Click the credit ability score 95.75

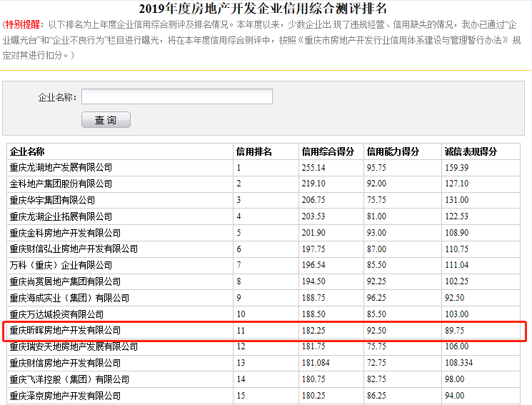point(376,167)
